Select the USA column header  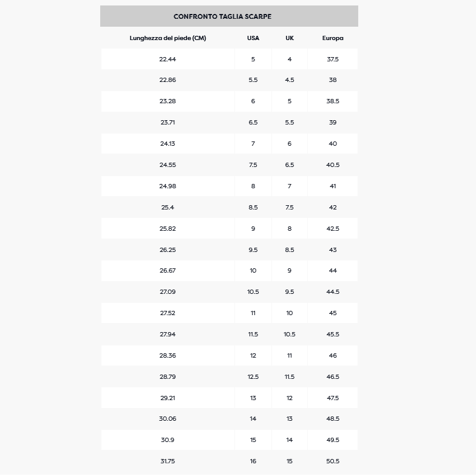point(253,38)
